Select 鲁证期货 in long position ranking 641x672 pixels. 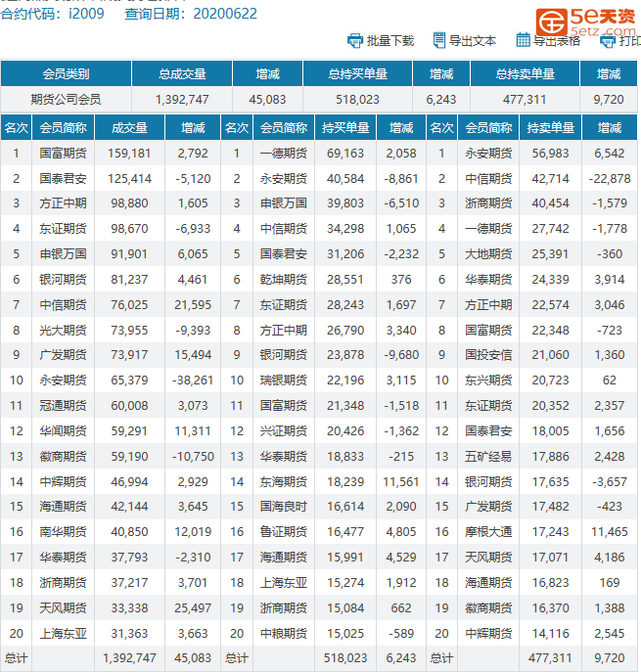(x=284, y=532)
